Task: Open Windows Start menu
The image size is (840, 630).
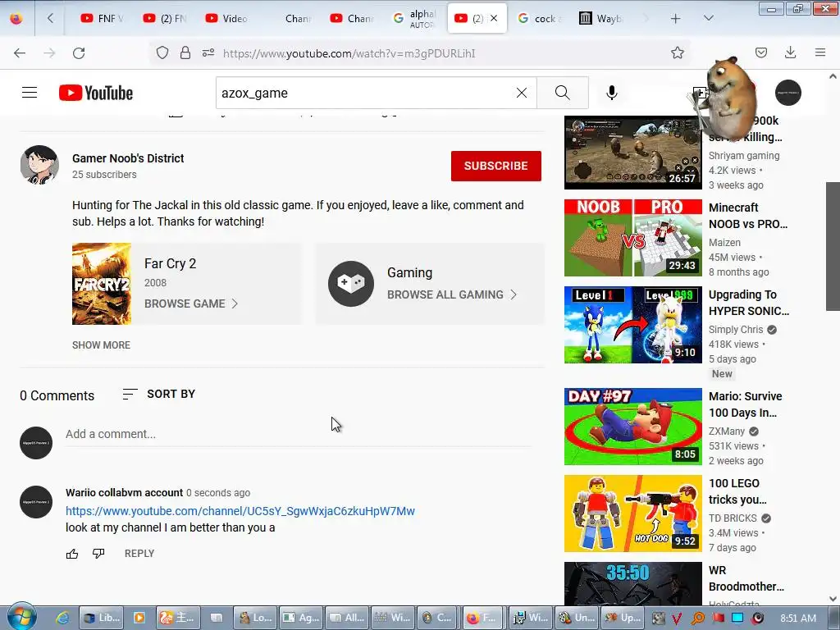Action: (21, 617)
